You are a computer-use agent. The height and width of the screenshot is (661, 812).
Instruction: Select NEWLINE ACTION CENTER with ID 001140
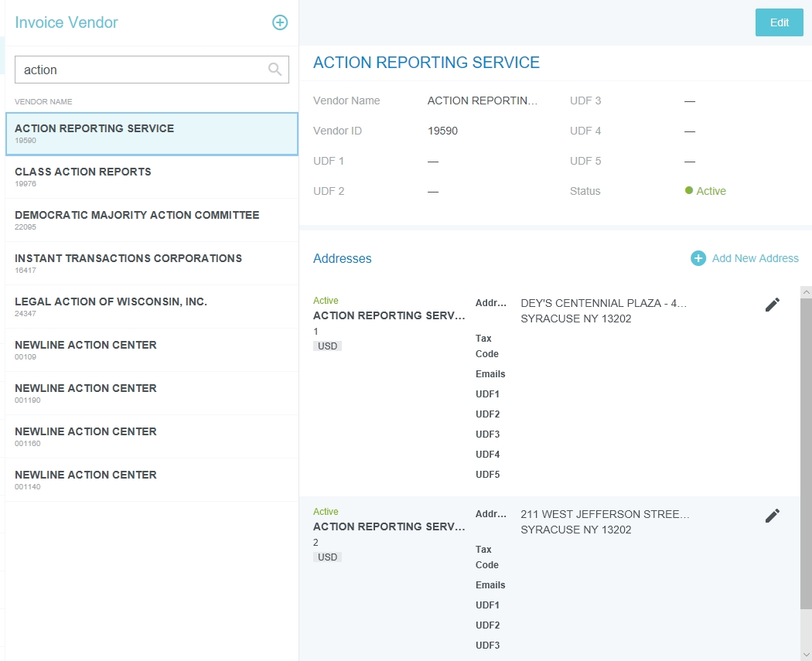tap(152, 480)
